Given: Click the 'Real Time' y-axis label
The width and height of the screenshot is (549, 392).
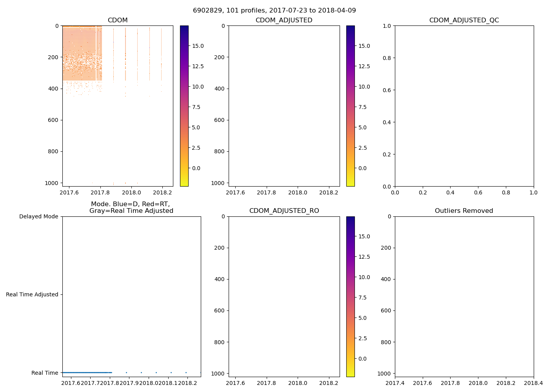Looking at the screenshot, I should coord(45,373).
